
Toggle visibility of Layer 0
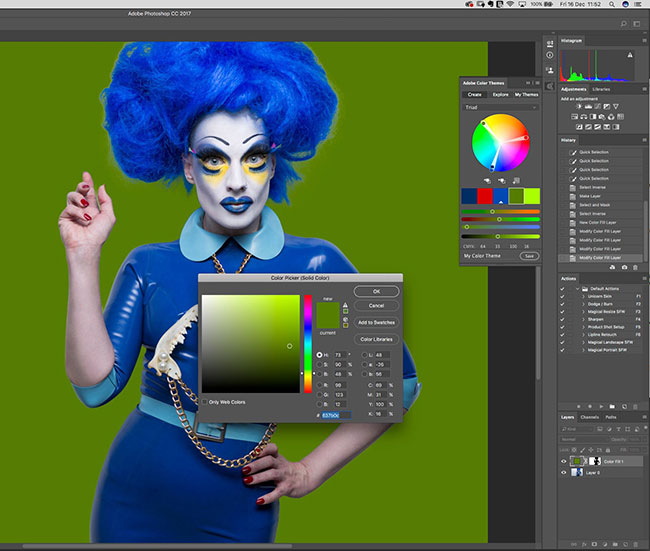pos(565,473)
